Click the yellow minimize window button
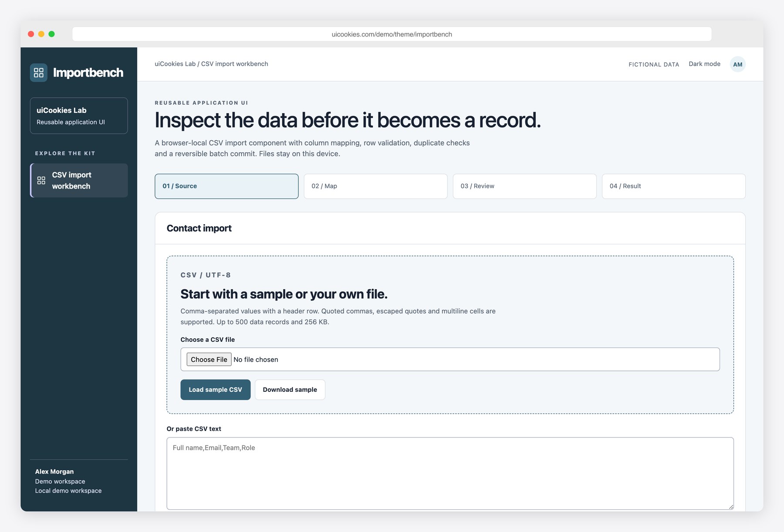 [41, 34]
